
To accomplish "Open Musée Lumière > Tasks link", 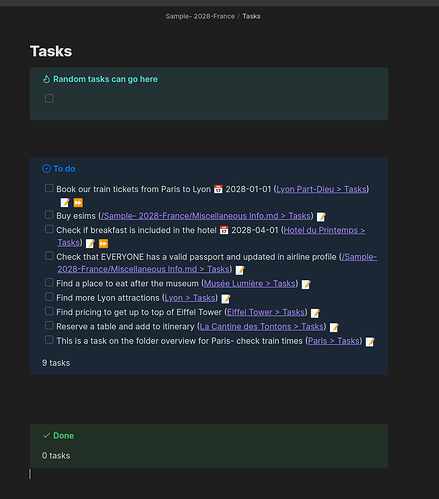I will coord(250,284).
